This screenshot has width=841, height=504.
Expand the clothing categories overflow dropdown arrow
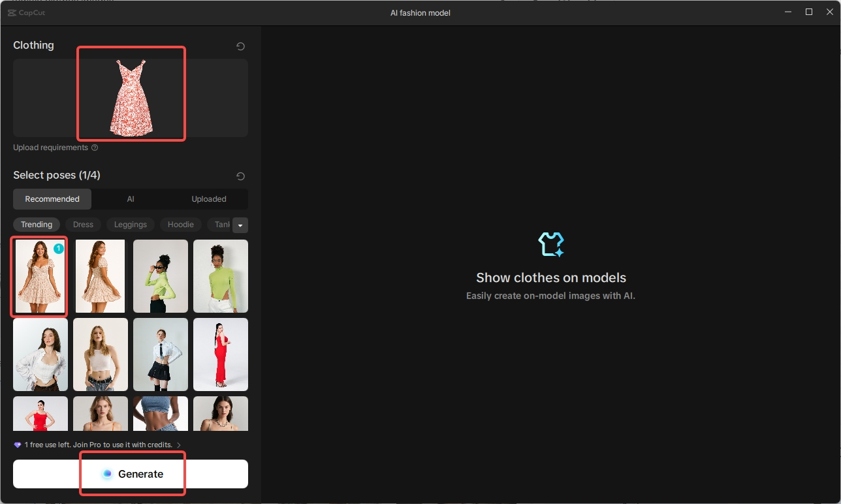240,225
